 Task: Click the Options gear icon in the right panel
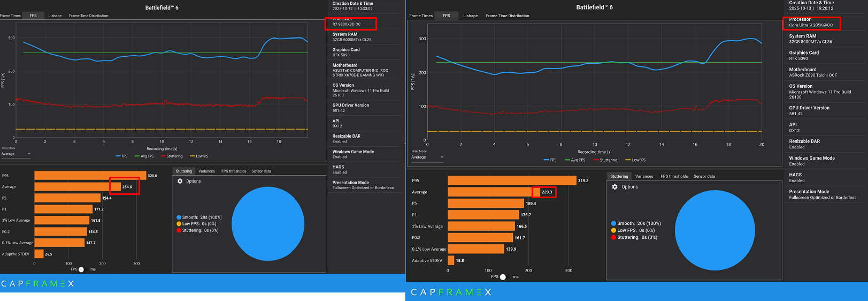pyautogui.click(x=614, y=187)
